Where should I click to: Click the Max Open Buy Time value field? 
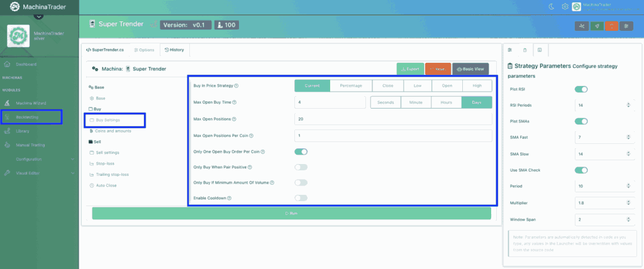point(330,102)
